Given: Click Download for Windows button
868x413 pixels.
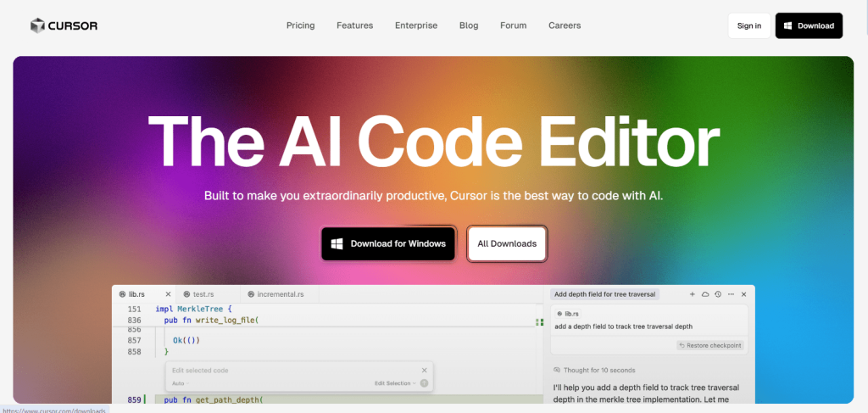Looking at the screenshot, I should 388,243.
